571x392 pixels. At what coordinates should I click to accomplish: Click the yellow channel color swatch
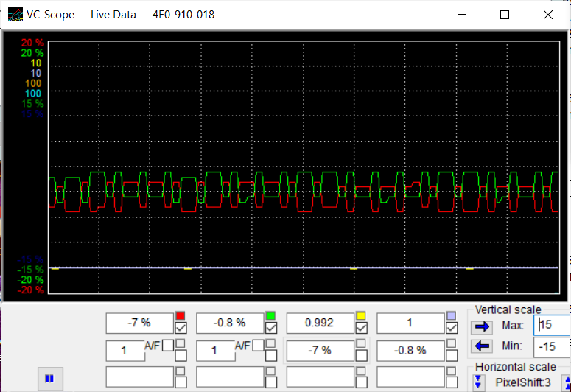coord(361,316)
